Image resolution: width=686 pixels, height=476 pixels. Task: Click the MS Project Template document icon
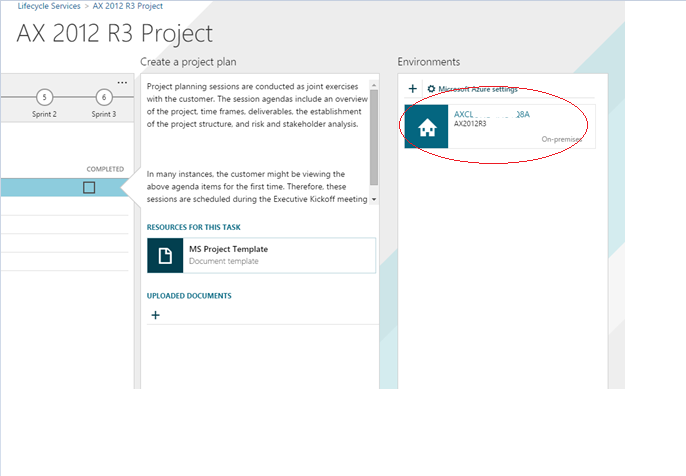165,255
